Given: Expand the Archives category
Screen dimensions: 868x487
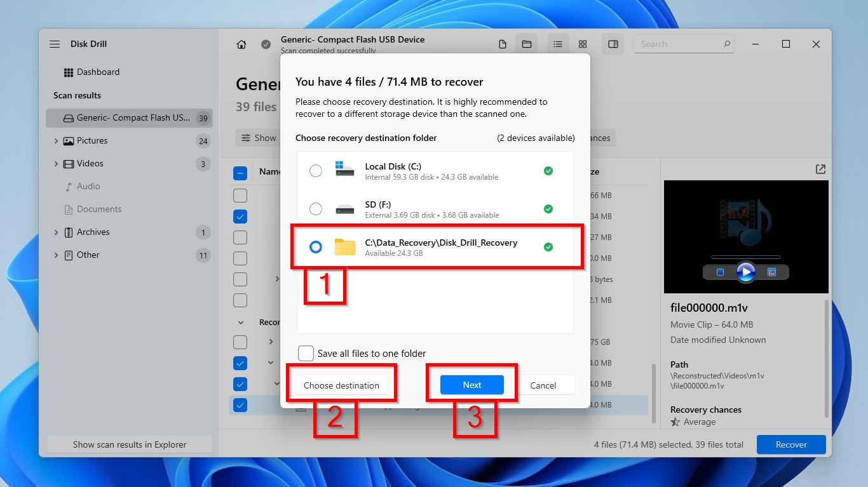Looking at the screenshot, I should click(x=56, y=232).
